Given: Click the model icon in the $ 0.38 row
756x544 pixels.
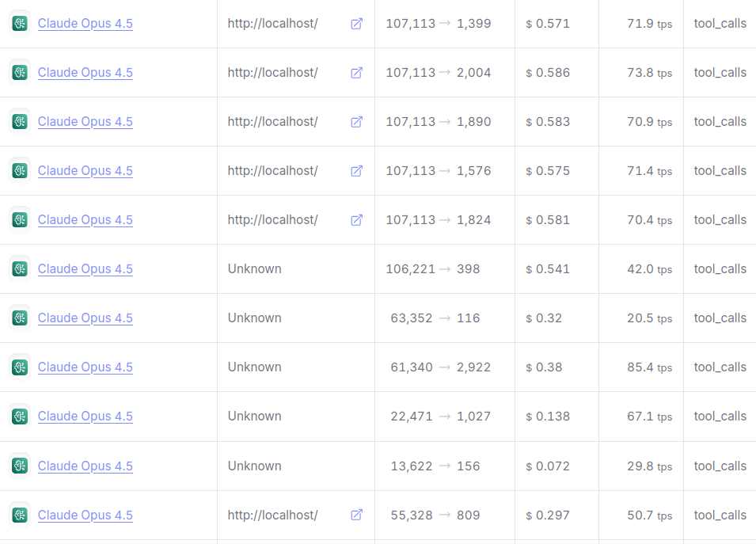Looking at the screenshot, I should (20, 367).
